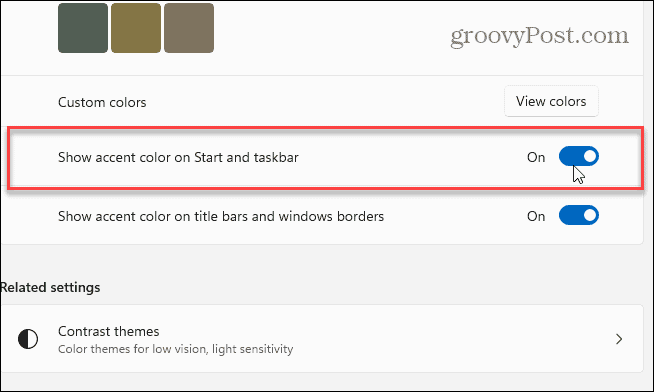Click the 'Color themes for low vision' subtitle
654x392 pixels.
[x=176, y=349]
